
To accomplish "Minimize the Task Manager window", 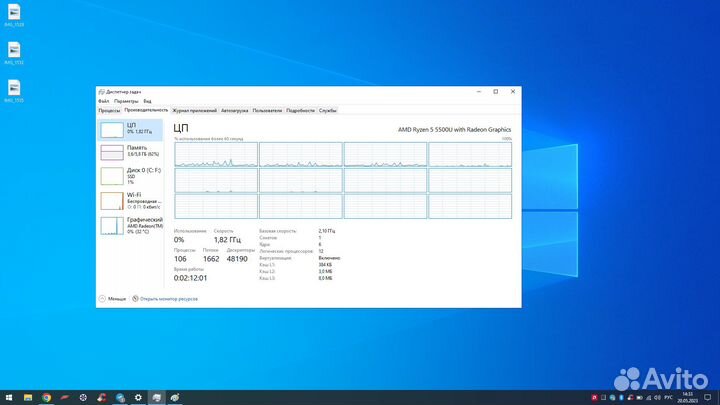I will pos(479,91).
